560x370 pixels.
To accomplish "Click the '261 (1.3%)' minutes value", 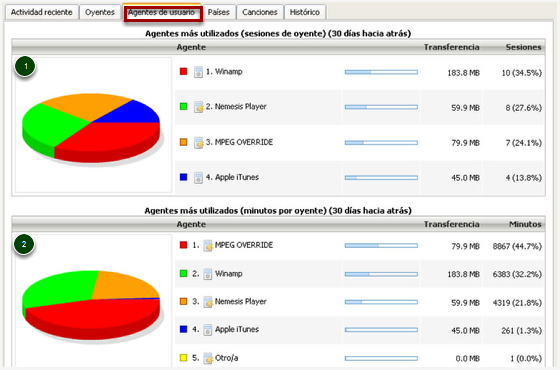I will point(521,331).
